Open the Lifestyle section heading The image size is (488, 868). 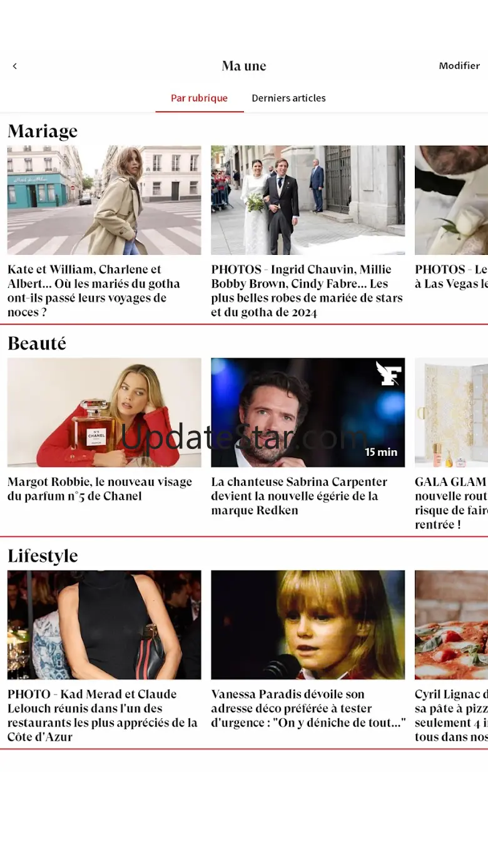point(43,556)
